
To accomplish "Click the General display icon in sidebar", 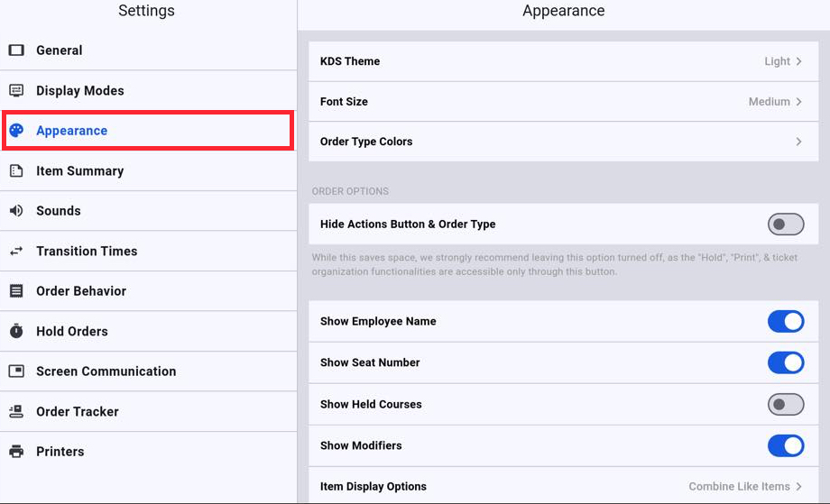I will coord(16,50).
